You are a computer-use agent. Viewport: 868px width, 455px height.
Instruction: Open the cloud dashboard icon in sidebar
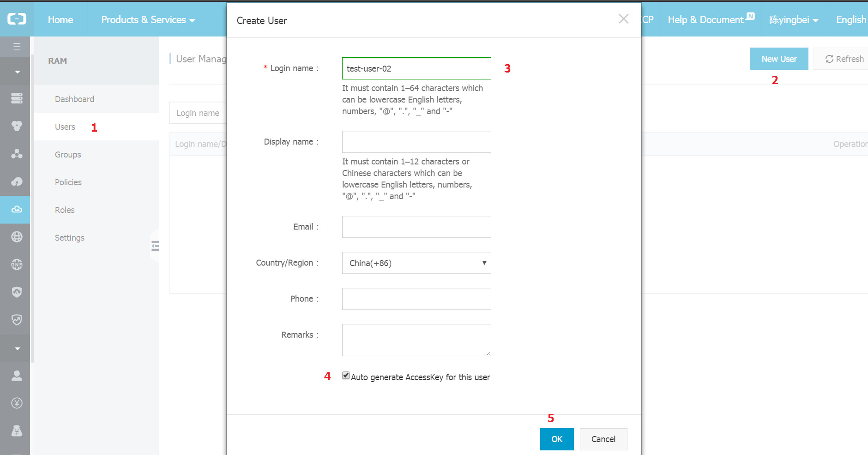(17, 182)
